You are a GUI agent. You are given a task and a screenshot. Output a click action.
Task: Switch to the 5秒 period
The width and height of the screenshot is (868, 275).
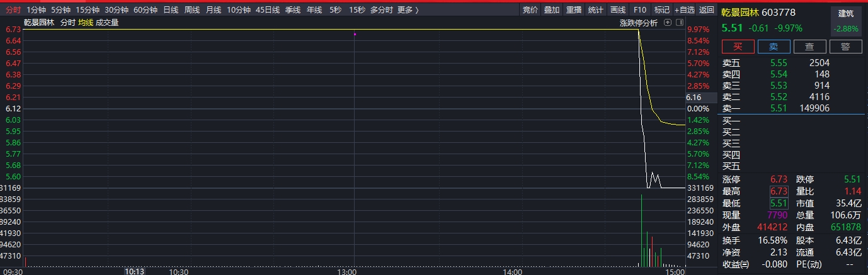[x=335, y=10]
